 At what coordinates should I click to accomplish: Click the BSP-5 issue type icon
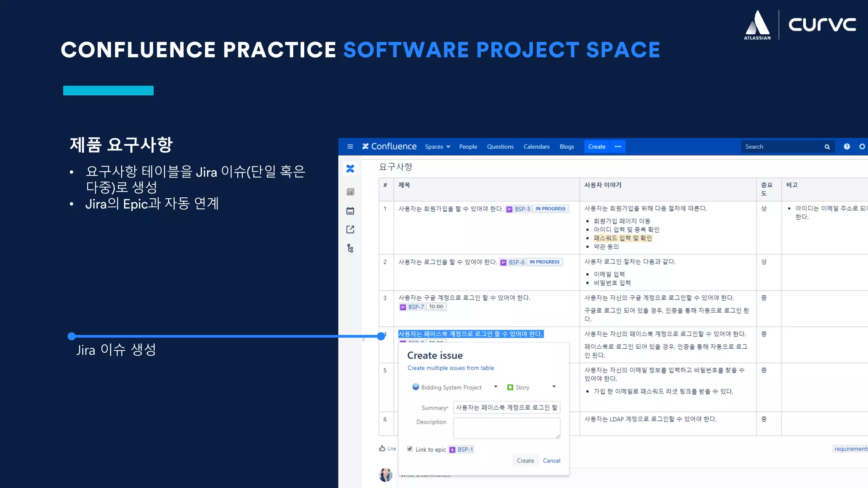tap(509, 209)
